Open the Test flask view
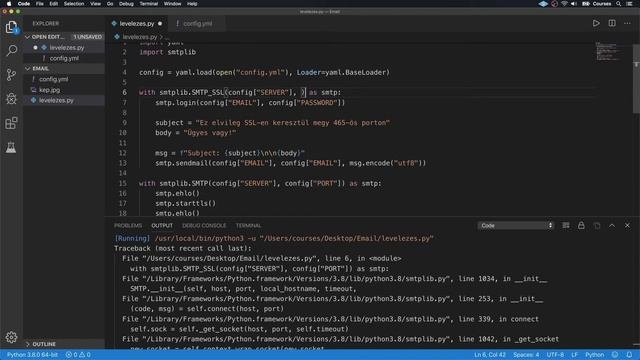Image resolution: width=640 pixels, height=360 pixels. pos(11,147)
